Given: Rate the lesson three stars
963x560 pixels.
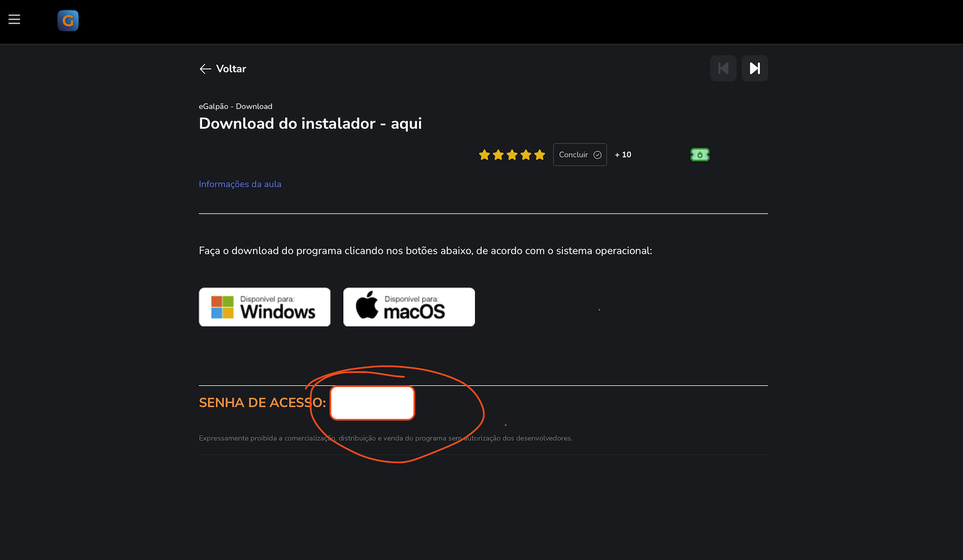Looking at the screenshot, I should click(x=512, y=155).
